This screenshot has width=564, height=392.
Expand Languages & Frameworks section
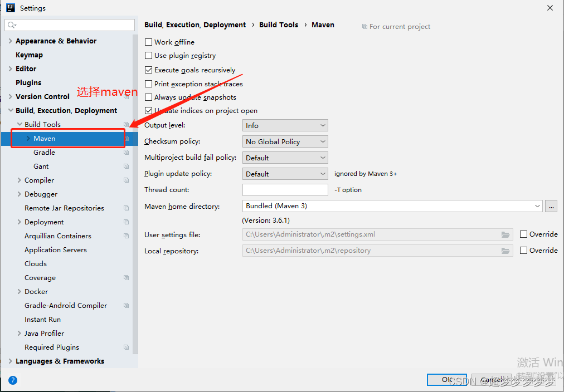tap(11, 361)
